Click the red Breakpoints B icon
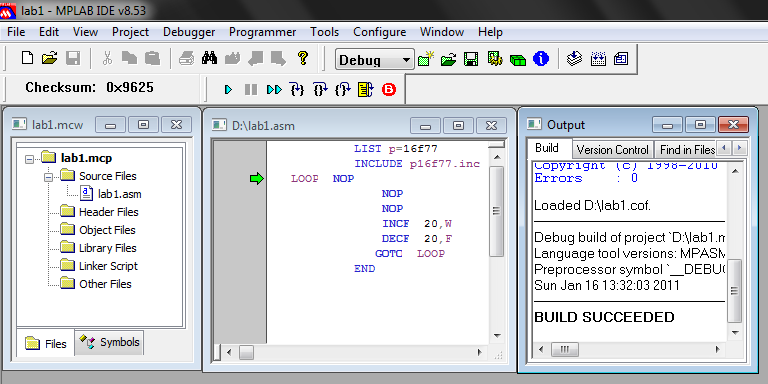The image size is (768, 384). pos(389,90)
